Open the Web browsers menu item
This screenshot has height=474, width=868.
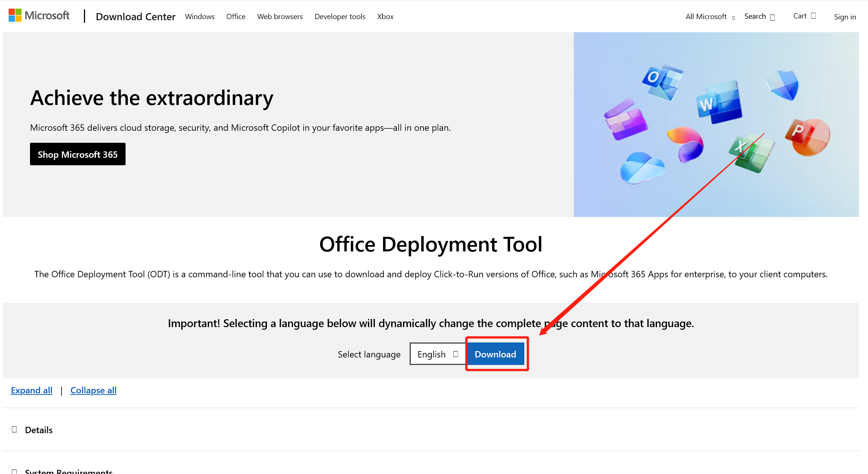[280, 16]
